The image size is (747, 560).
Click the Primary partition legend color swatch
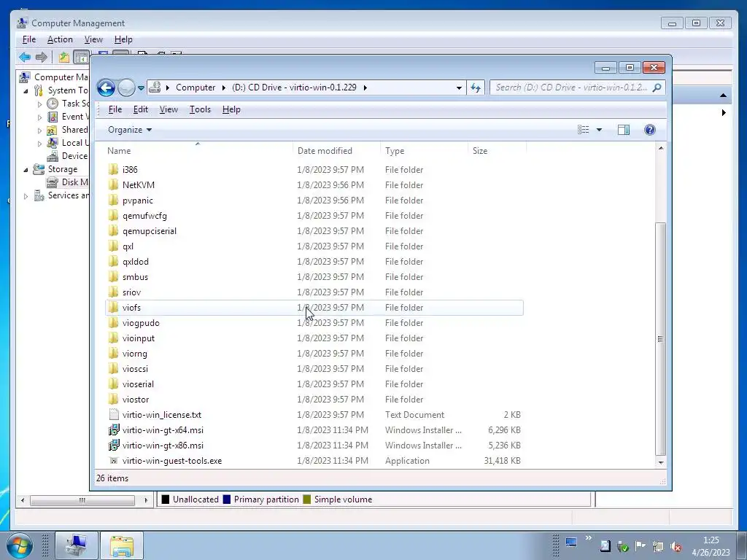click(227, 499)
